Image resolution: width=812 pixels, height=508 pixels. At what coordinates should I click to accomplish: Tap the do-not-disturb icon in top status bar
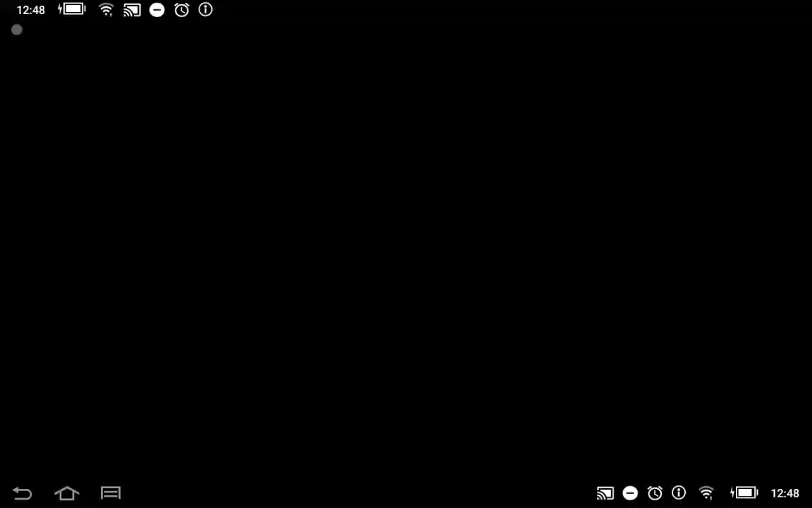157,10
